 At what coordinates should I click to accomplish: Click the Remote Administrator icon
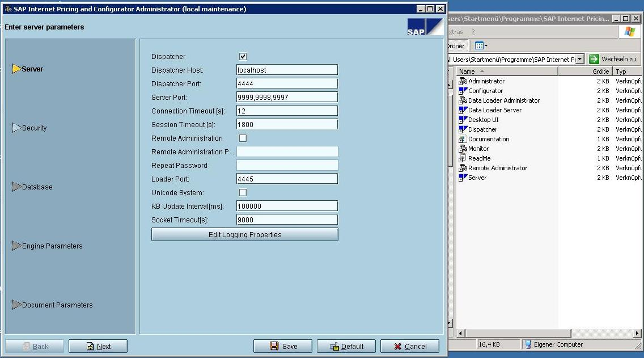pos(463,168)
